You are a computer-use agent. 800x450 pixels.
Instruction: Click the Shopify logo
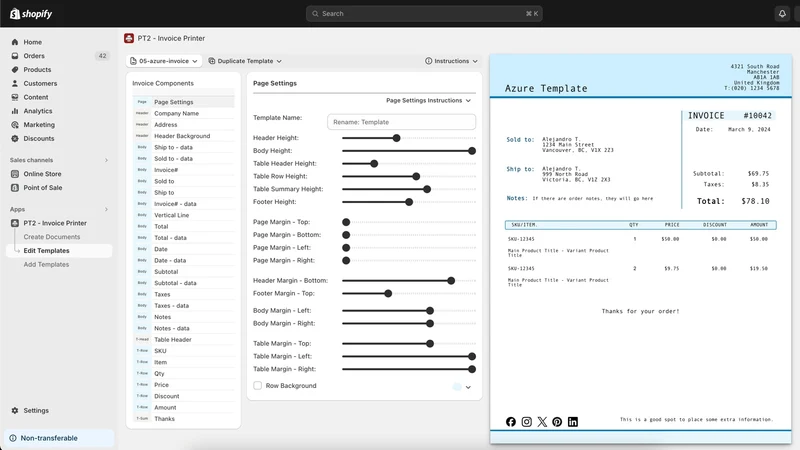(x=31, y=14)
